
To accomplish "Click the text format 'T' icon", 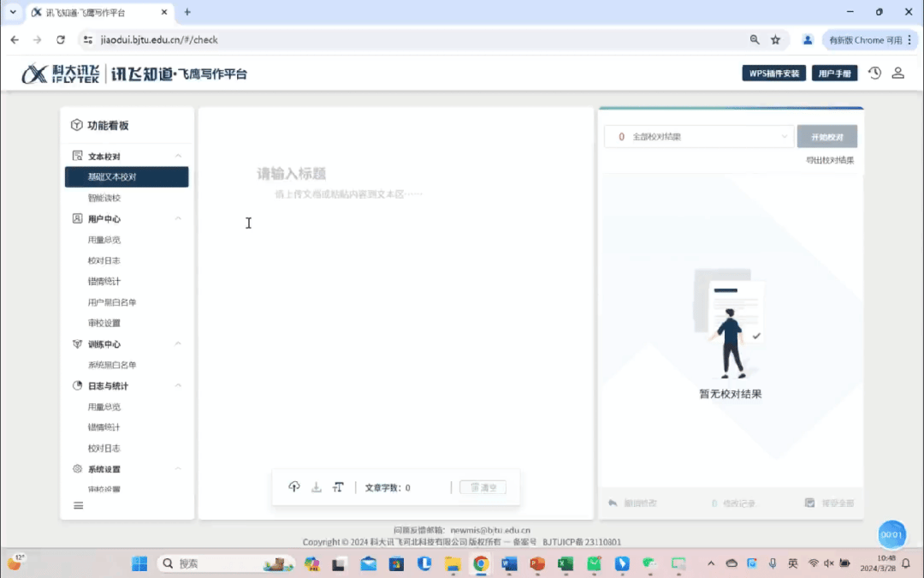I will tap(338, 486).
